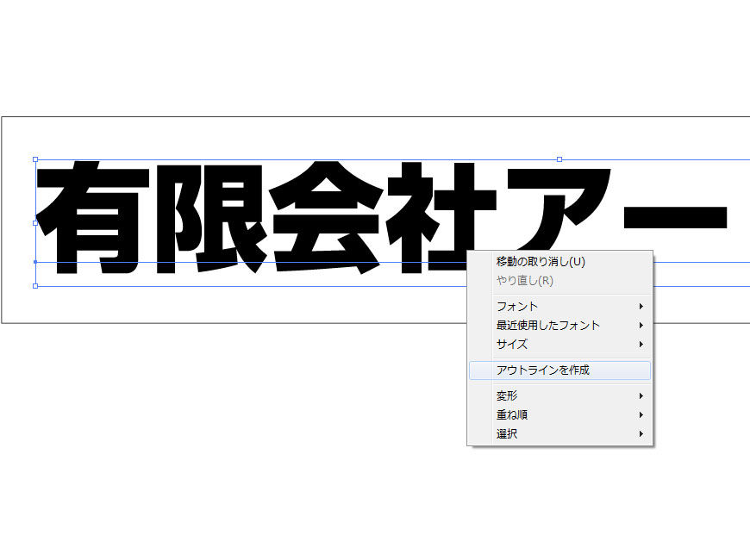The image size is (750, 560).
Task: Click the 社 character in the text
Action: [x=441, y=218]
